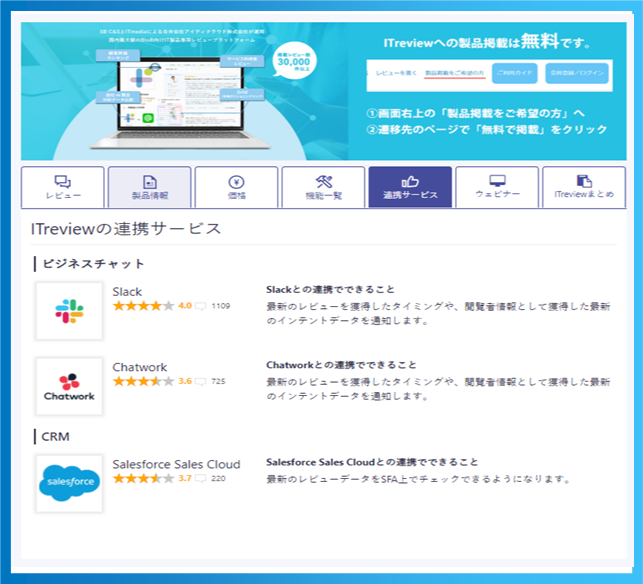Image resolution: width=643 pixels, height=584 pixels.
Task: Click the ビジネスチャット section heading
Action: [93, 264]
